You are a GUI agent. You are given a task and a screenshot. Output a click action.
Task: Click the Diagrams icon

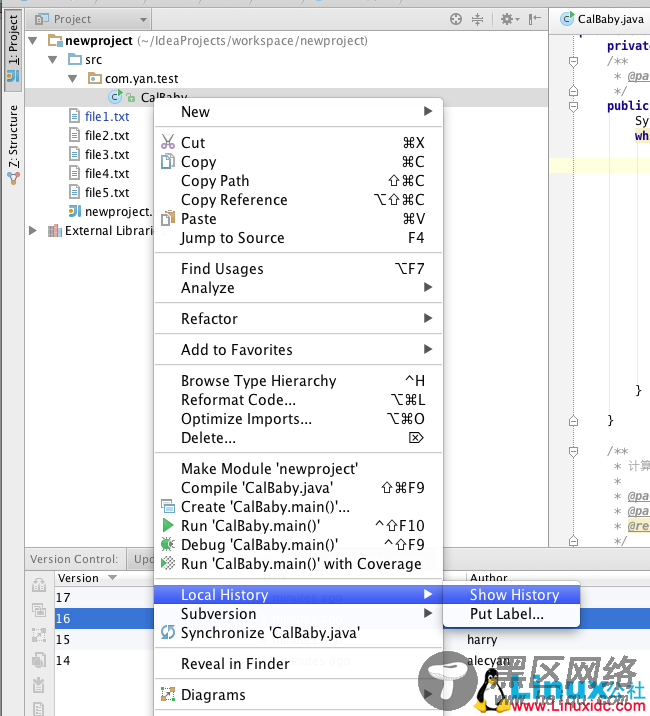point(168,694)
